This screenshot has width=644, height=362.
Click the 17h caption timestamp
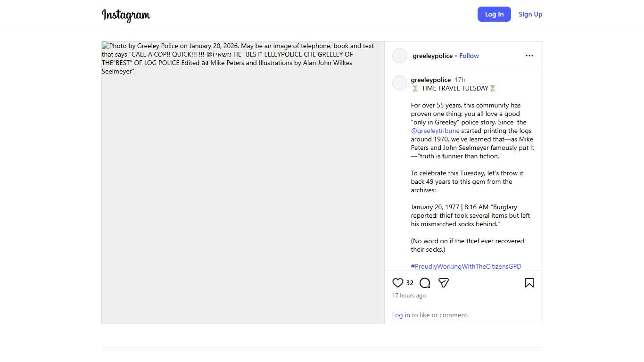click(x=460, y=80)
